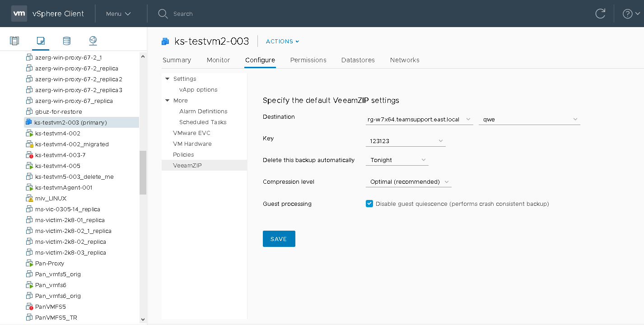Switch to the Networks tab

pyautogui.click(x=405, y=60)
